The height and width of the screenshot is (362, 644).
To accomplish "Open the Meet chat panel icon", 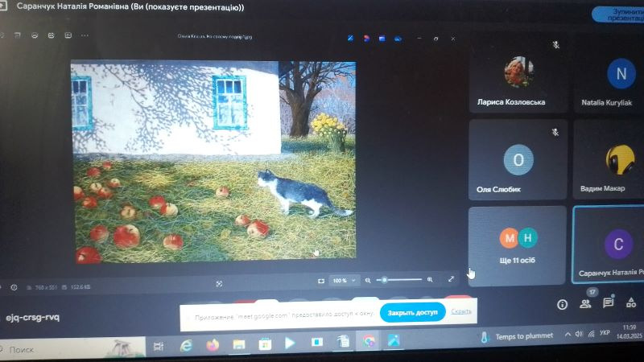I will [609, 303].
